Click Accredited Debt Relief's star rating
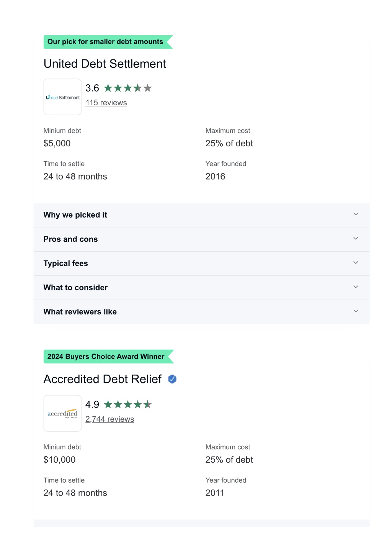 (128, 405)
